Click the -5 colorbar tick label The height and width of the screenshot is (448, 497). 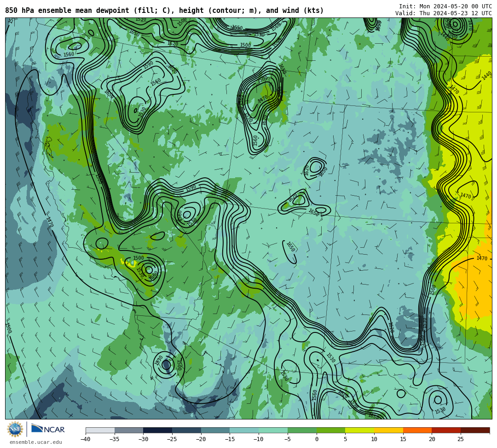[x=287, y=439]
